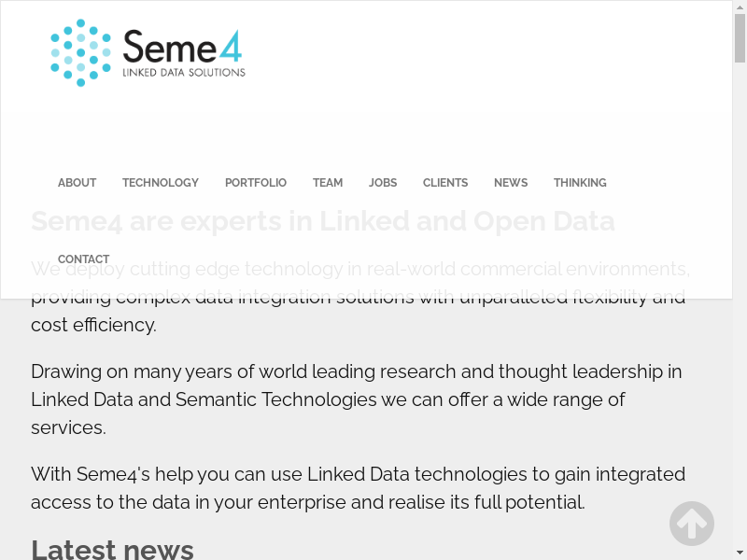Click the back-to-top arrow button
This screenshot has width=747, height=560.
click(x=692, y=524)
